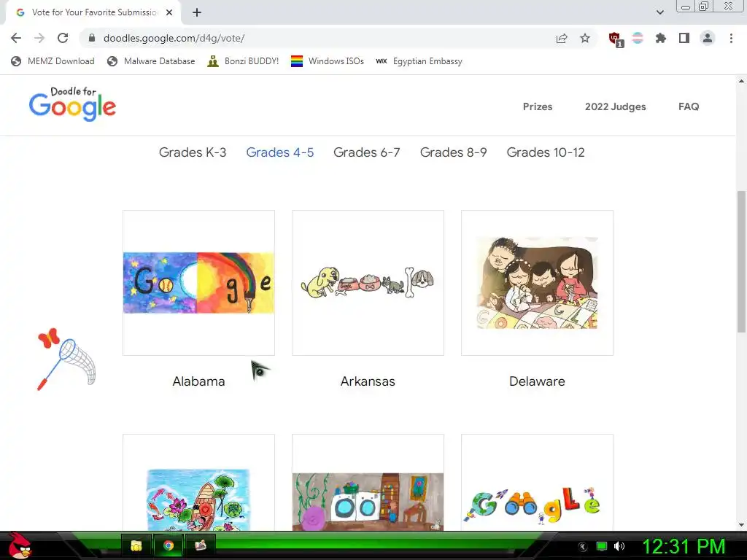
Task: Open the 2022 Judges page
Action: (616, 106)
